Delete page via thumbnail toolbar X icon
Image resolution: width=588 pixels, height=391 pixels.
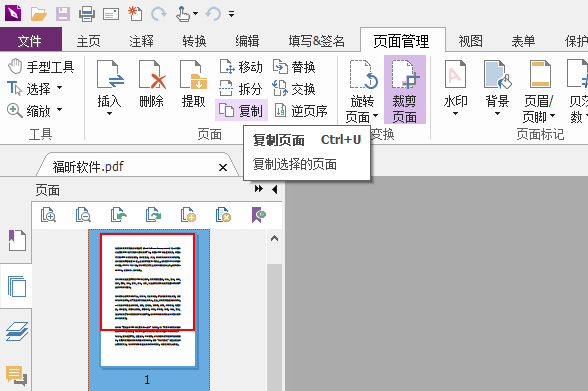[223, 215]
